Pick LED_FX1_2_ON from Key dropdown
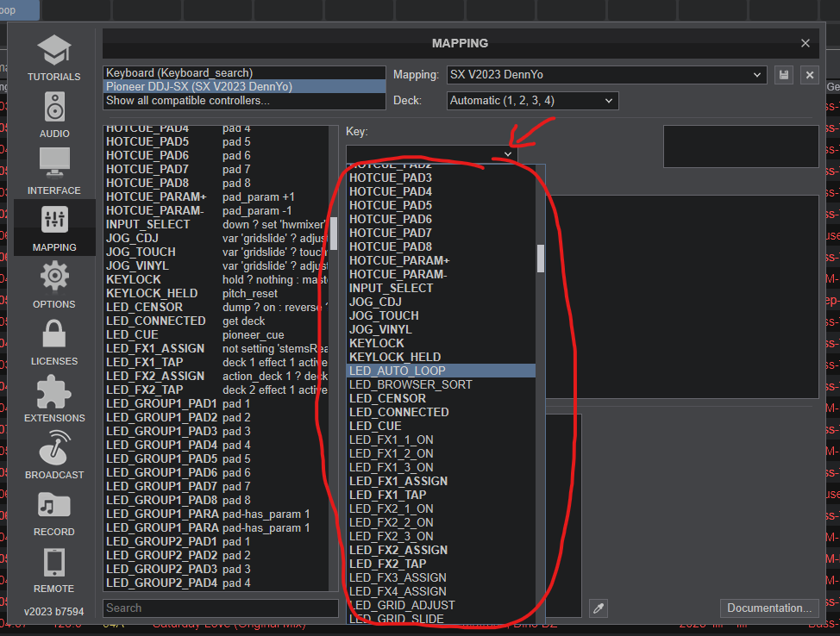The height and width of the screenshot is (636, 840). [441, 453]
